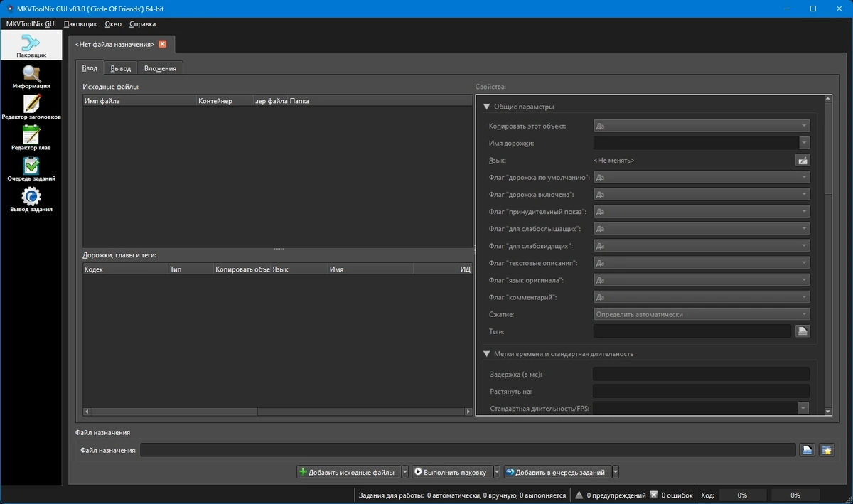Open the Информация tool
This screenshot has width=853, height=504.
tap(31, 77)
